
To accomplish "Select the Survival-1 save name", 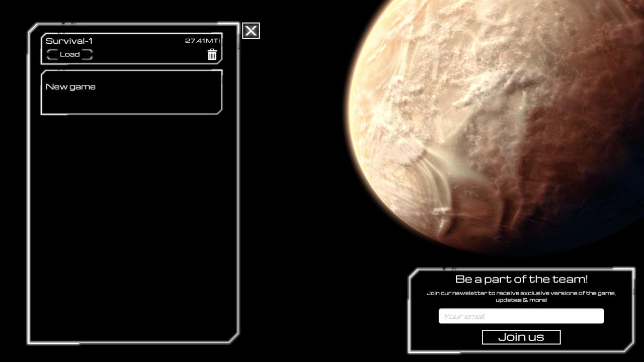I will 69,41.
